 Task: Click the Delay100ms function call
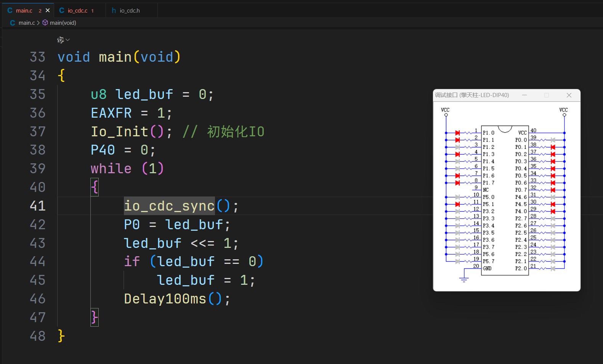point(165,299)
